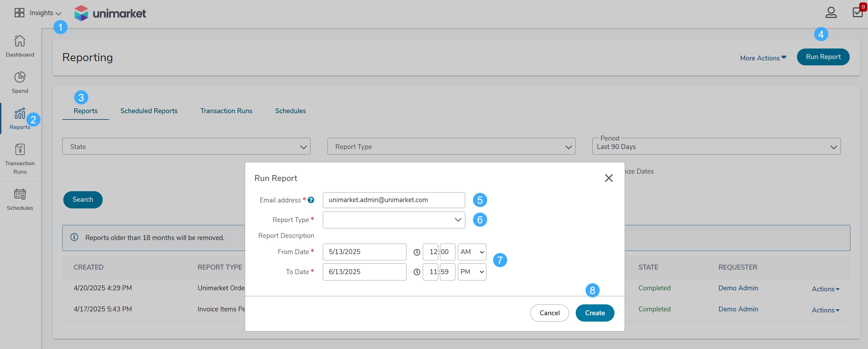The image size is (868, 349).
Task: Switch to the Transaction Runs tab
Action: click(226, 111)
